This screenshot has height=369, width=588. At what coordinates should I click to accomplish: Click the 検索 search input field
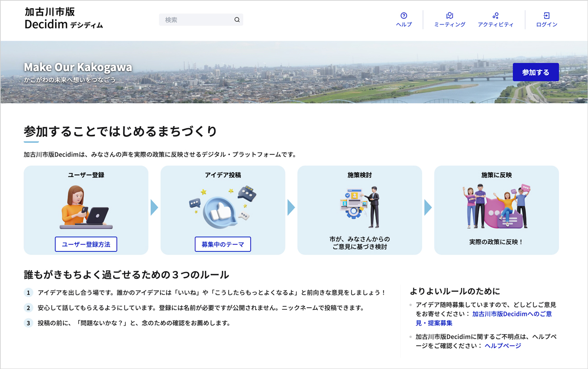[x=194, y=19]
